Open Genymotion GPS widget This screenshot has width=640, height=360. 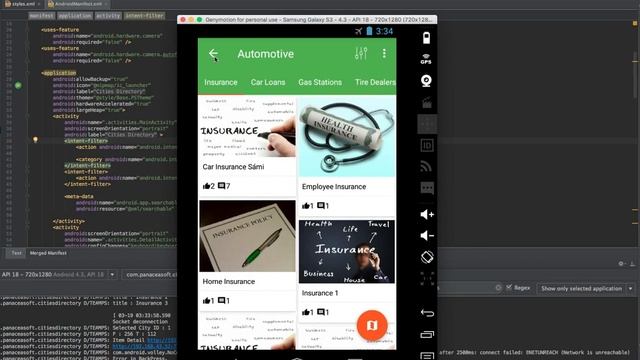tap(426, 59)
